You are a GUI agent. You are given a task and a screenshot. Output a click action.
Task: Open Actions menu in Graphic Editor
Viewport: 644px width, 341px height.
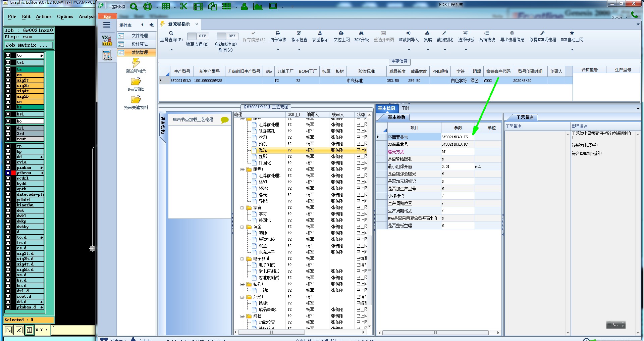click(44, 16)
